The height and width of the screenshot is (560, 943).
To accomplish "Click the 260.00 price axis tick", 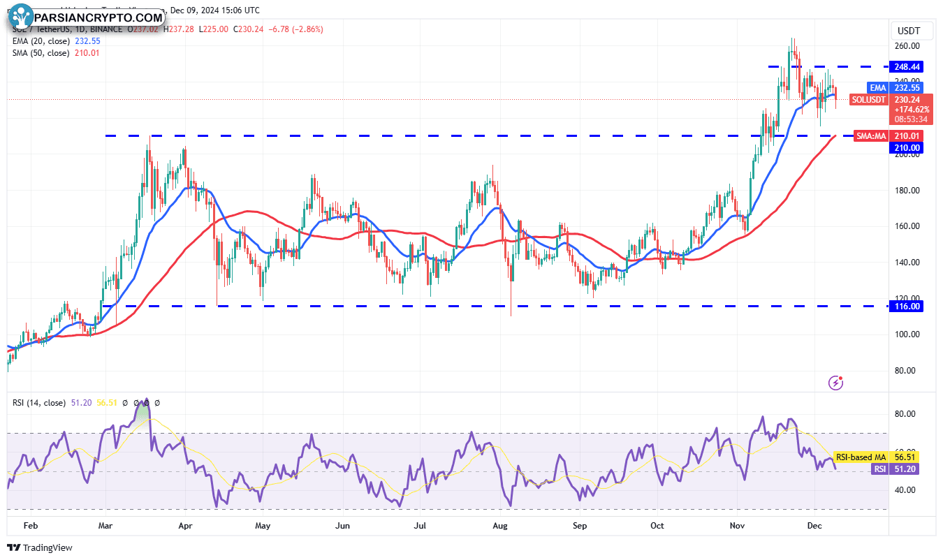I will click(x=907, y=46).
